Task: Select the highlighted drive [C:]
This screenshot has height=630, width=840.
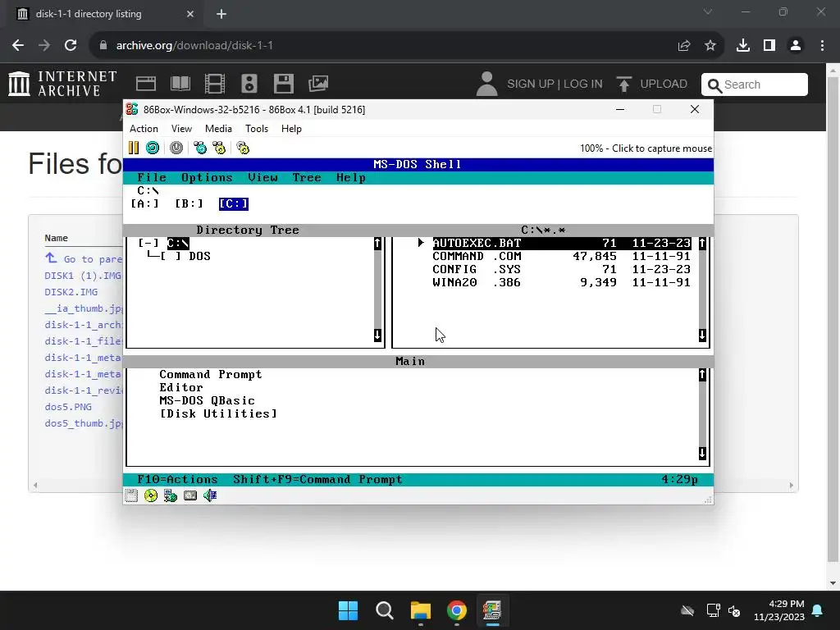Action: 234,203
